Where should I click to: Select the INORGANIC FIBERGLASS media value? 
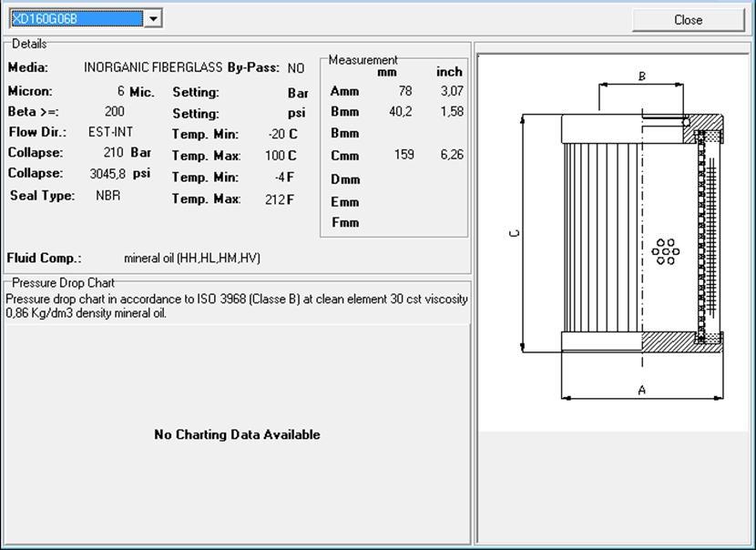[153, 68]
